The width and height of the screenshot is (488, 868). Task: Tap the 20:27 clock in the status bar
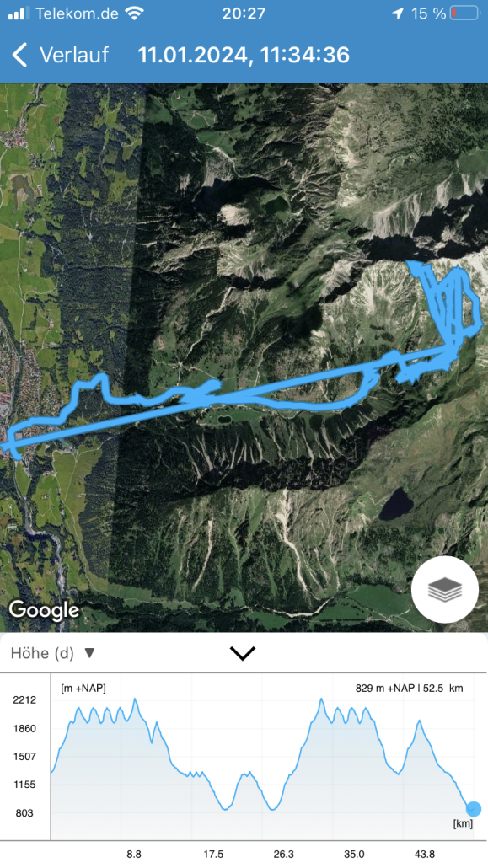click(x=244, y=13)
